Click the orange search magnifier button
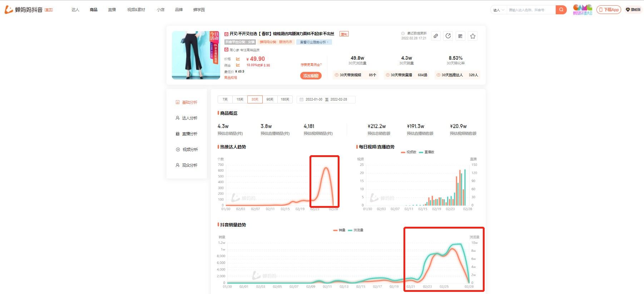This screenshot has height=294, width=644. [561, 10]
